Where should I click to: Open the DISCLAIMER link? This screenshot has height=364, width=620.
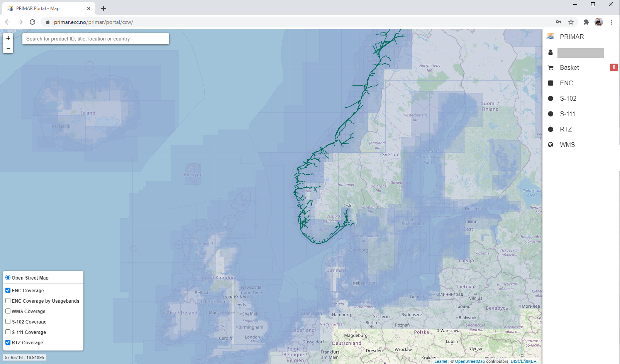pos(523,361)
